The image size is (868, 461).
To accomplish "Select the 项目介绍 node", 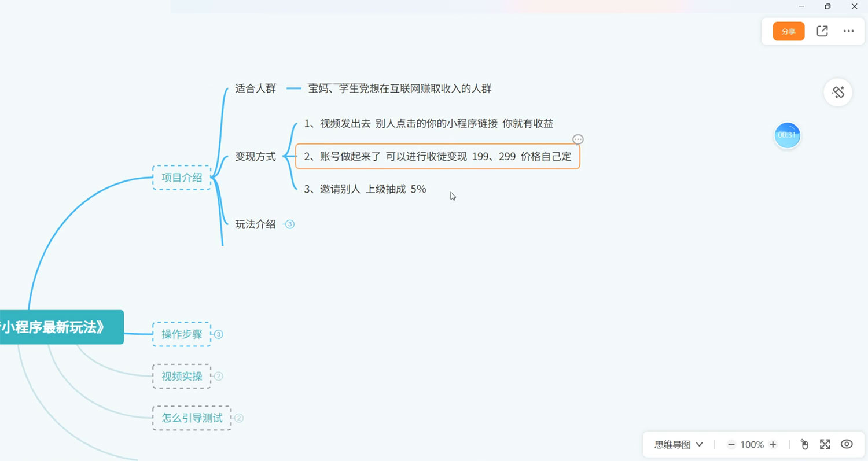I will click(181, 177).
